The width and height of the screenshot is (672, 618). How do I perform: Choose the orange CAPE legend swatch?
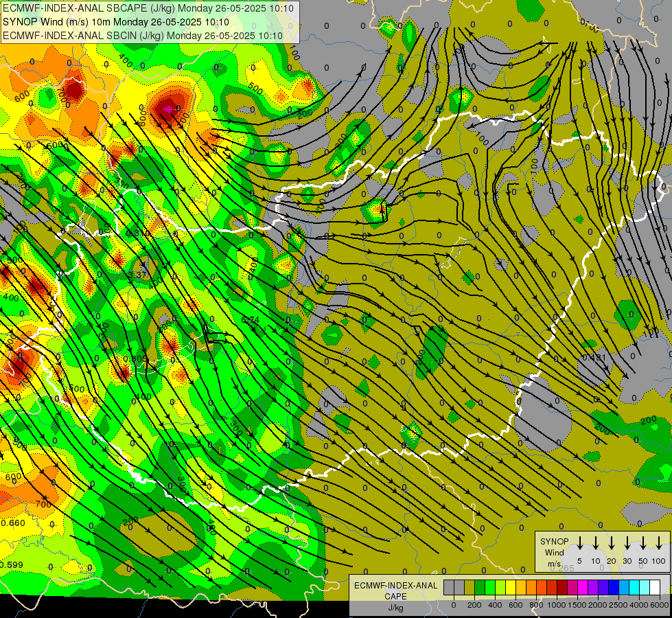(x=531, y=587)
